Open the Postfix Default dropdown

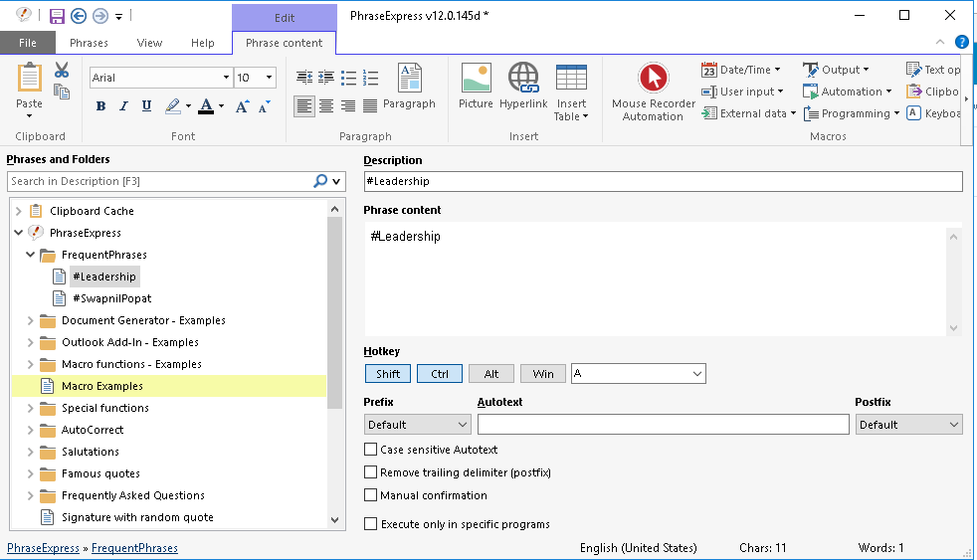coord(908,425)
